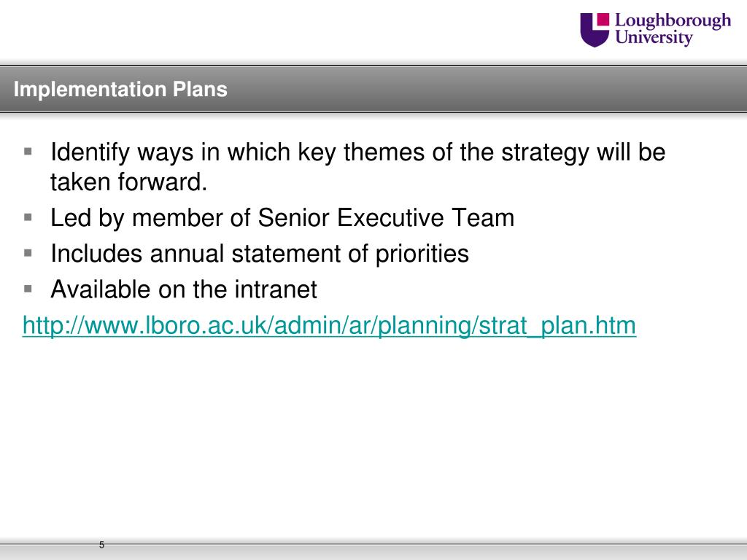Click the words Senior Executive Team
Image resolution: width=747 pixels, height=560 pixels.
point(387,218)
